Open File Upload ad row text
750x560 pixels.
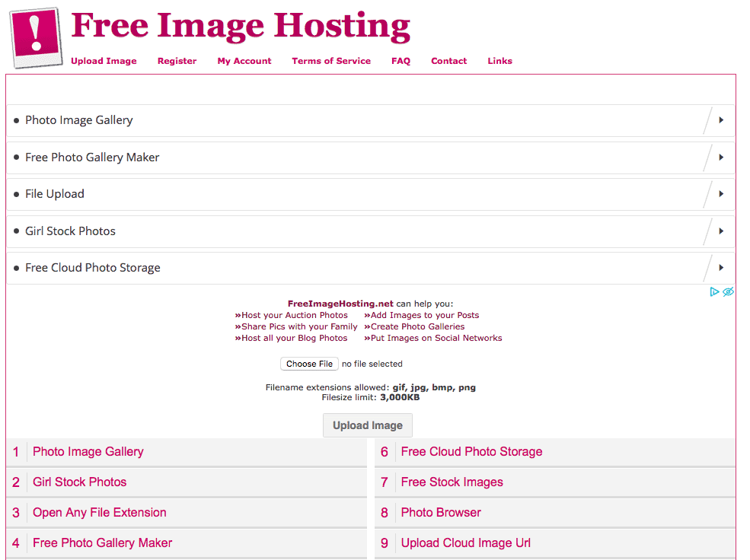tap(55, 194)
